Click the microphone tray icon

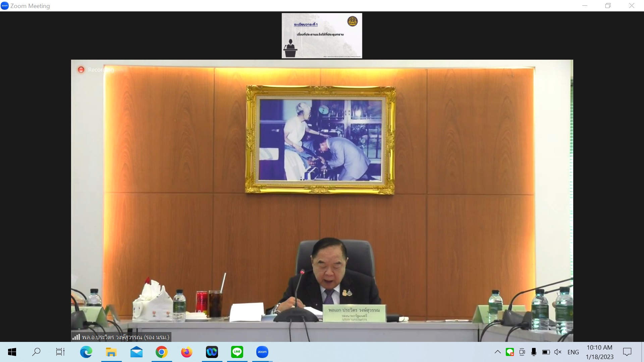534,352
